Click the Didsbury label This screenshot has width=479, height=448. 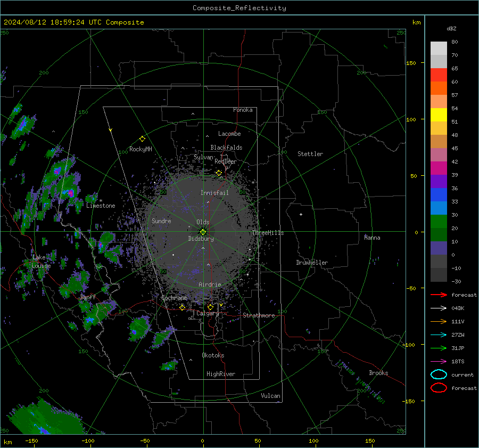[201, 239]
